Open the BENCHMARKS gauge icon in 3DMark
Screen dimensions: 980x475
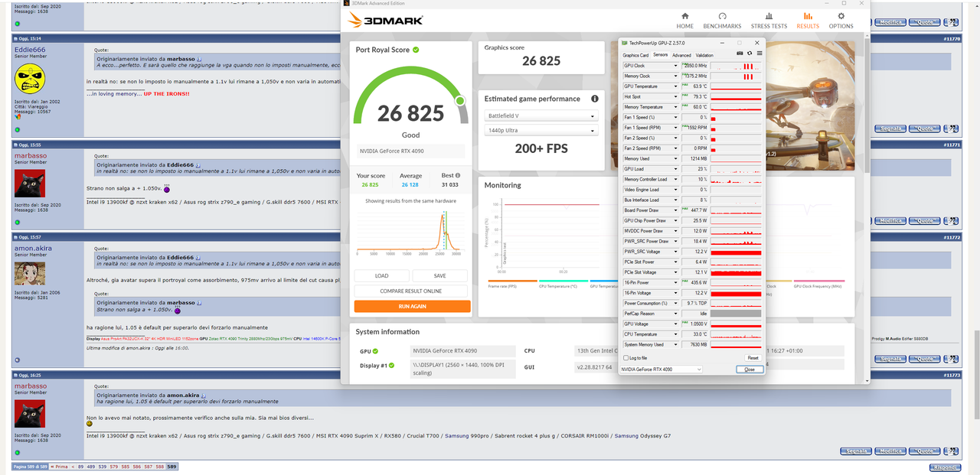click(x=722, y=16)
